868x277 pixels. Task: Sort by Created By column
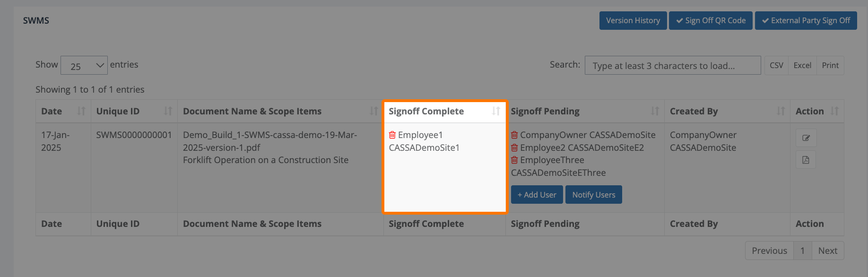(781, 111)
